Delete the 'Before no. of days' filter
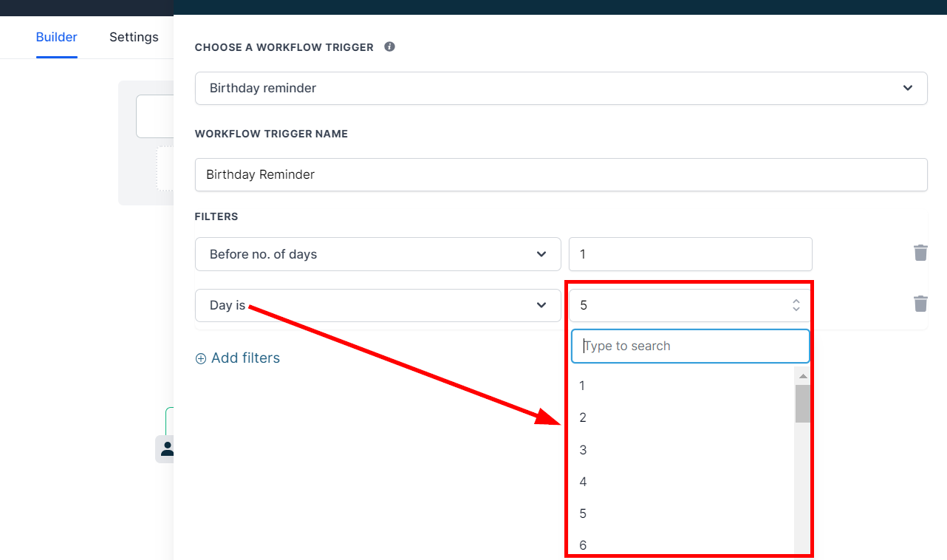The height and width of the screenshot is (560, 947). (x=920, y=253)
